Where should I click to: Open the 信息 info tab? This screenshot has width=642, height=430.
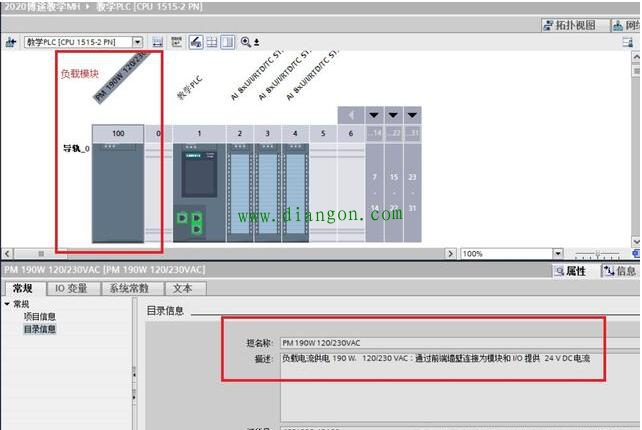coord(621,271)
